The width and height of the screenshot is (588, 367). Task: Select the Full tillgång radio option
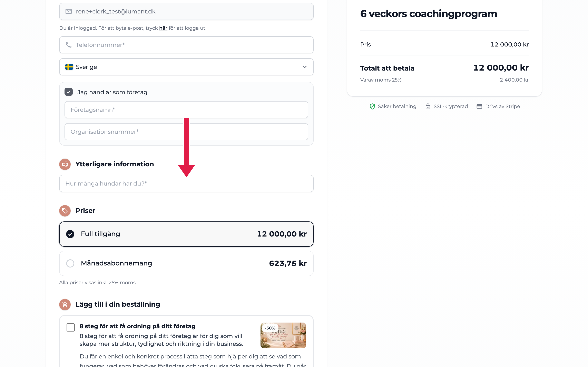[x=70, y=234]
